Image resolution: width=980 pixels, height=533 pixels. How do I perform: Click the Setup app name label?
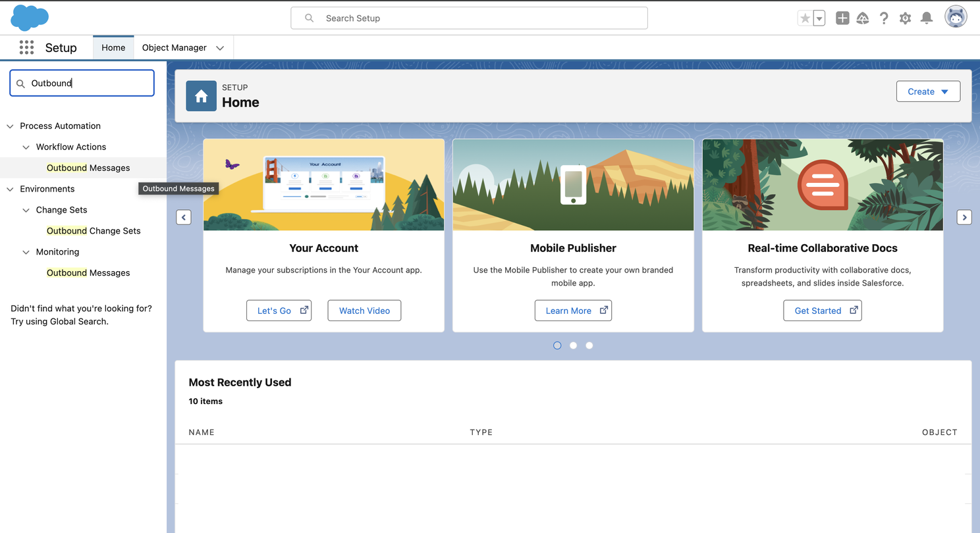pos(61,48)
